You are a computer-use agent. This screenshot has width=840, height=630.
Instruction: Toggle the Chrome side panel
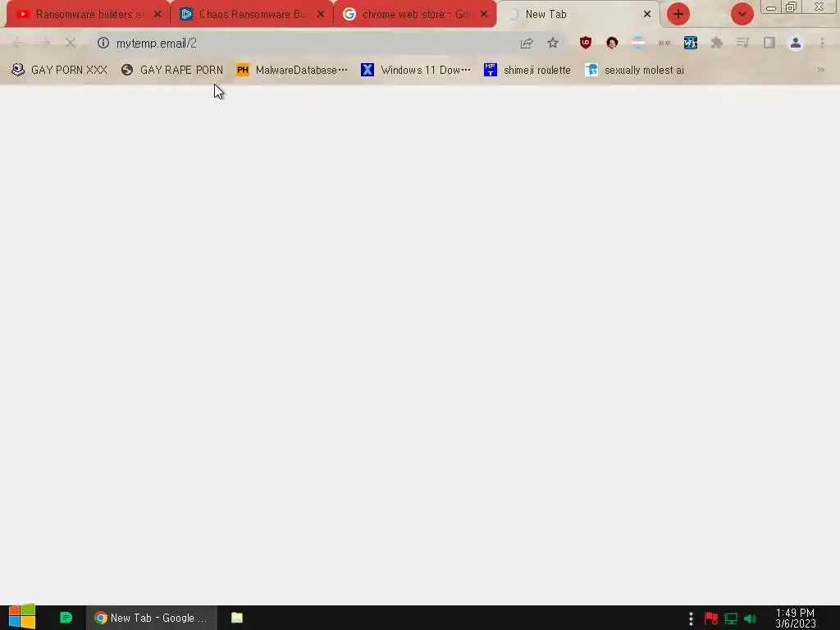[x=769, y=43]
